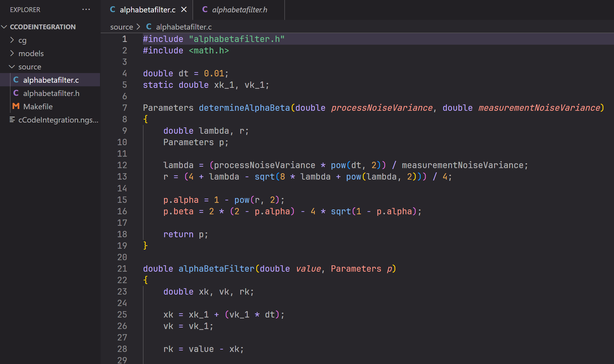Click line number 21 in the gutter

click(x=122, y=269)
